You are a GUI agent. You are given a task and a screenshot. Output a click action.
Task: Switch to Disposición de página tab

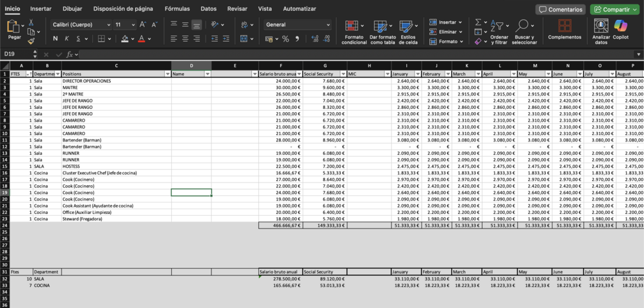[123, 8]
